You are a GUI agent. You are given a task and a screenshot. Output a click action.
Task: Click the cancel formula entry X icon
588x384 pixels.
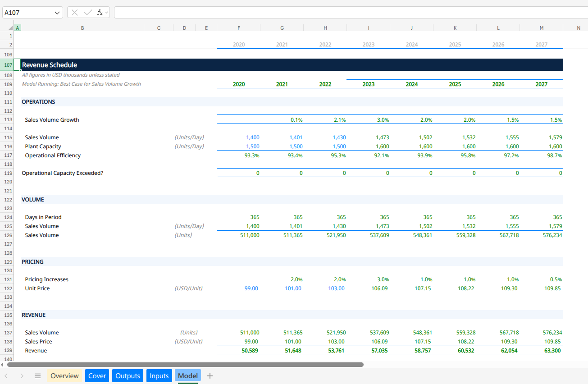tap(75, 13)
